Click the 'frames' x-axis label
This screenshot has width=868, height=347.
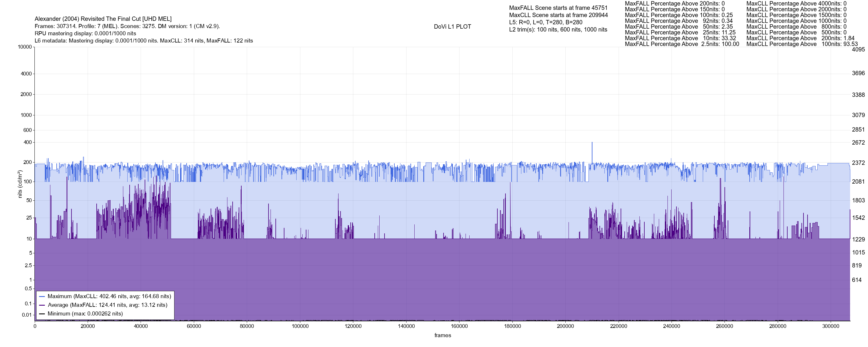click(x=442, y=335)
